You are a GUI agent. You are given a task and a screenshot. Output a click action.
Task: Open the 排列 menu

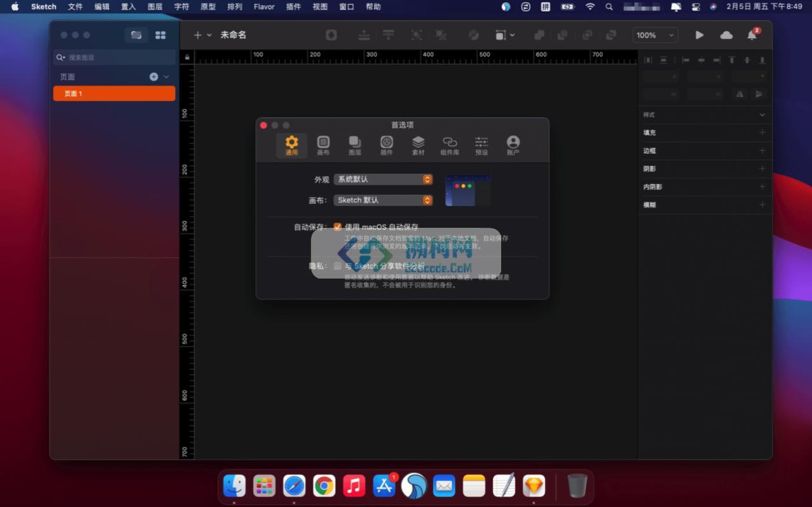(x=235, y=7)
